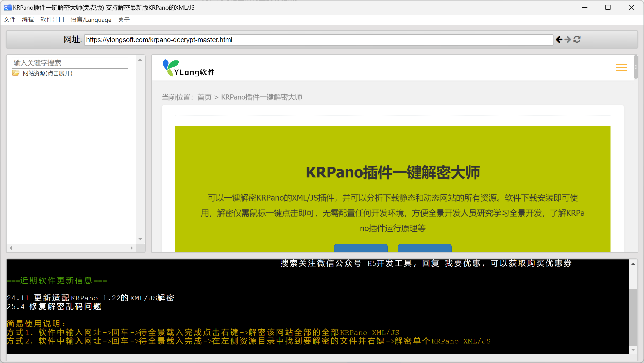Viewport: 644px width, 363px height.
Task: Open the 编辑 menu
Action: (28, 20)
